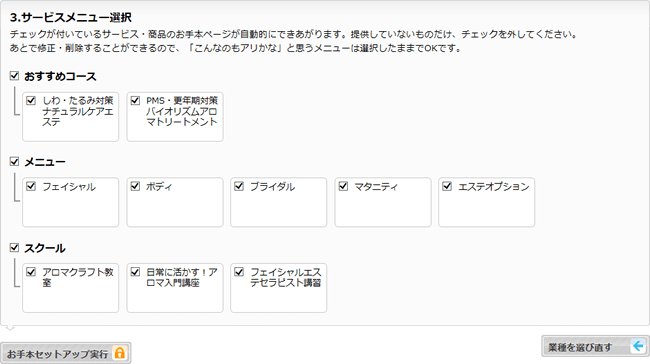
Task: Deselect the フェイシャル menu checkbox
Action: [x=31, y=186]
